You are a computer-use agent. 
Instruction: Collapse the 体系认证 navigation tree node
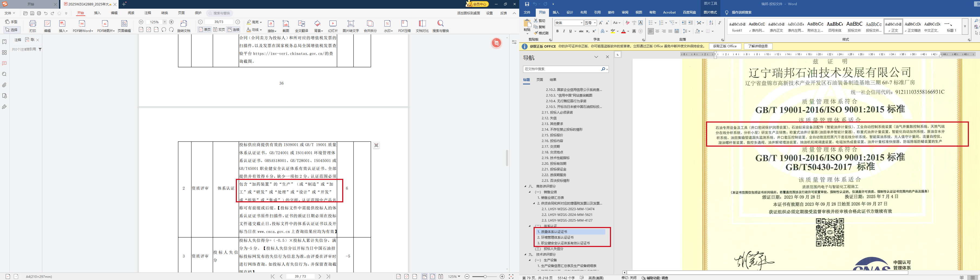pos(530,226)
